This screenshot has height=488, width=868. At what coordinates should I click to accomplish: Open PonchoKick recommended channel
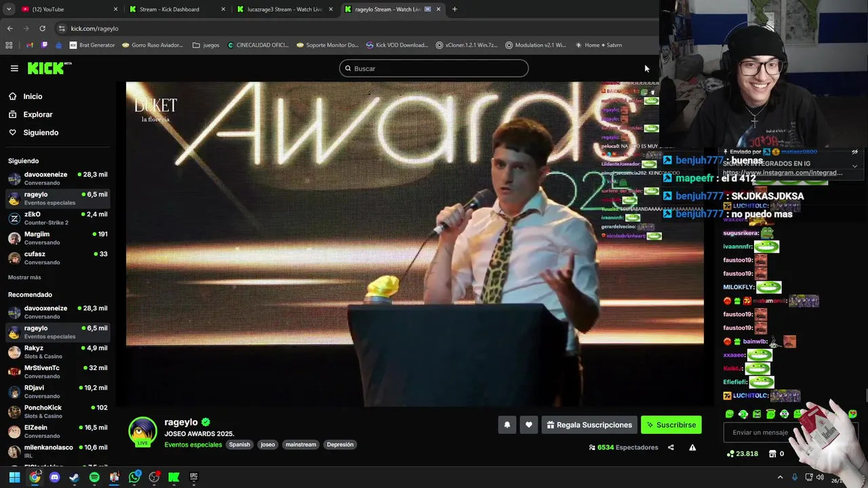(58, 411)
